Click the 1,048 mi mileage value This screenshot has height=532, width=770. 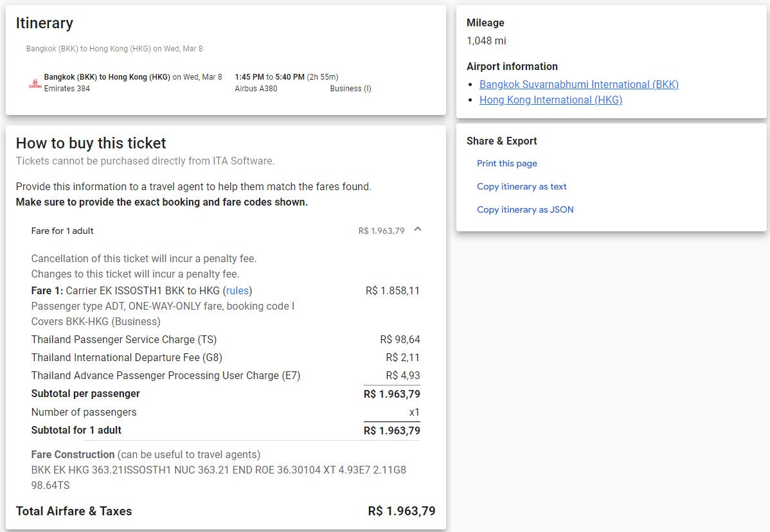point(486,40)
